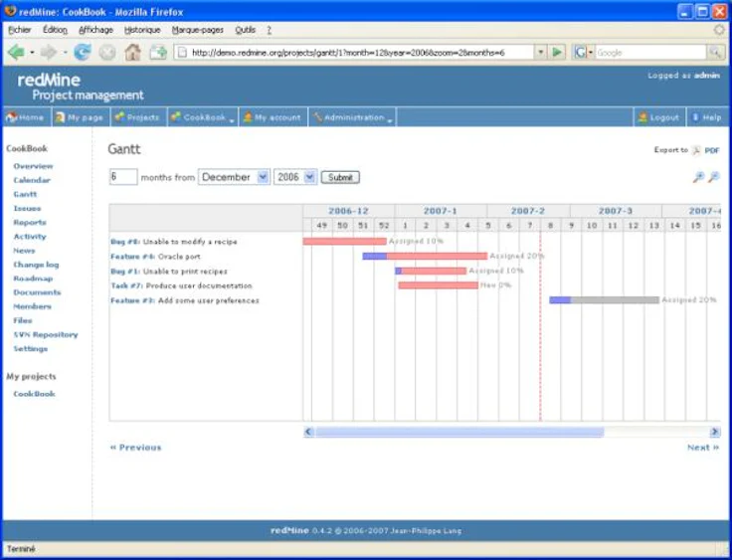Open My page in redMine nav
This screenshot has height=560, width=732.
(x=81, y=117)
